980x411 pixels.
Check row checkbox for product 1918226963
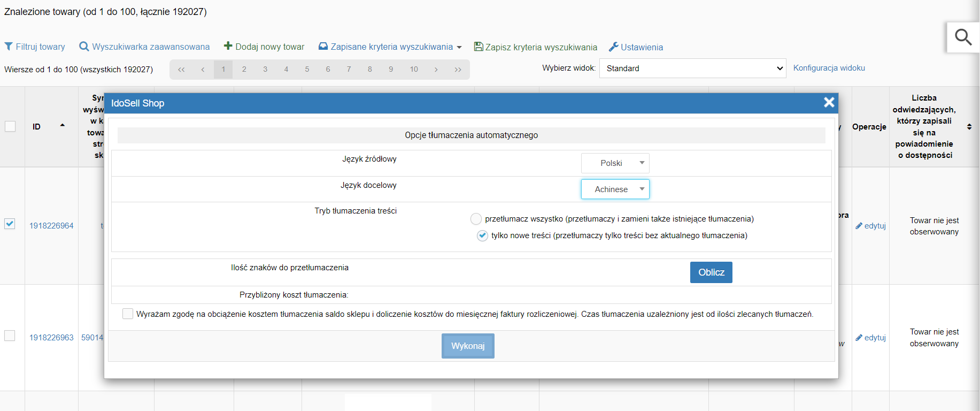pyautogui.click(x=10, y=336)
